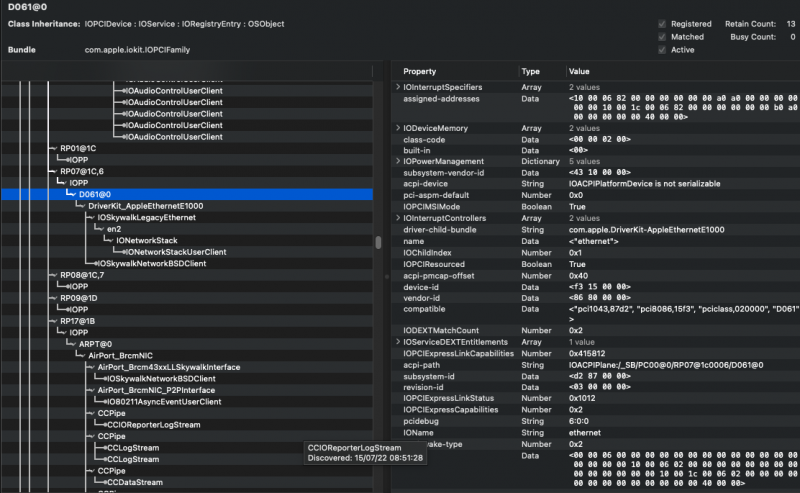Collapse the RP07@1C,6 tree node
800x493 pixels.
point(52,171)
